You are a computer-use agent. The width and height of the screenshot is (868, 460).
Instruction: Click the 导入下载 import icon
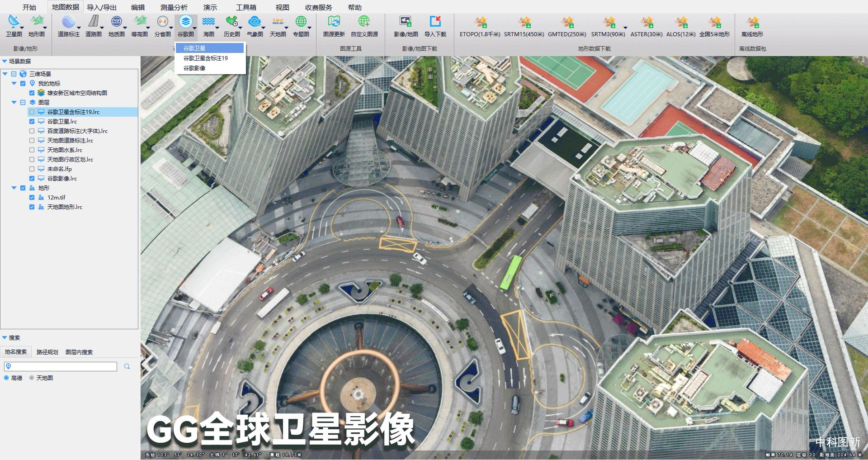[435, 22]
